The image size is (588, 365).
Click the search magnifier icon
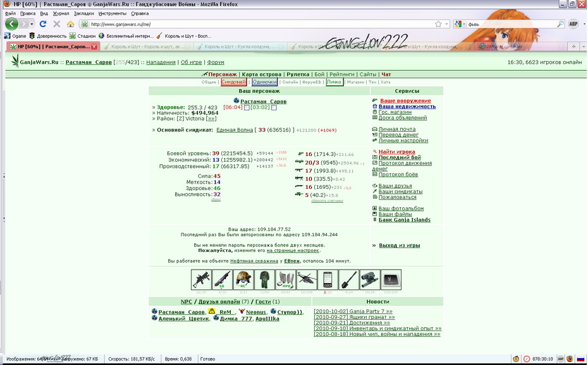[560, 24]
